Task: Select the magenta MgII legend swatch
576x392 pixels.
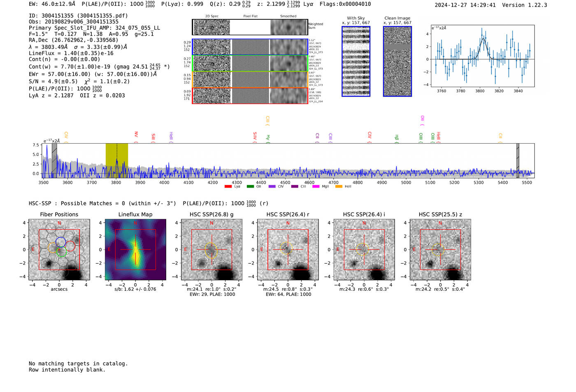Action: [316, 187]
